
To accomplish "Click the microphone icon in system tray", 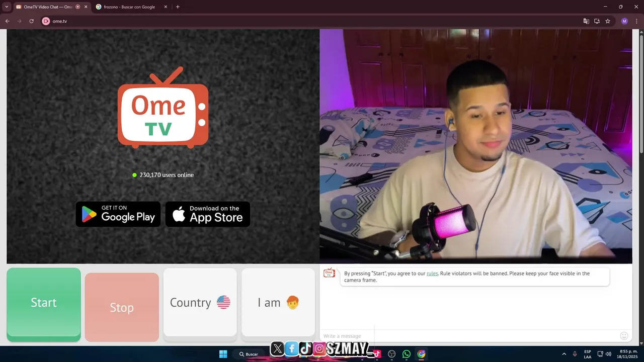I will 575,354.
